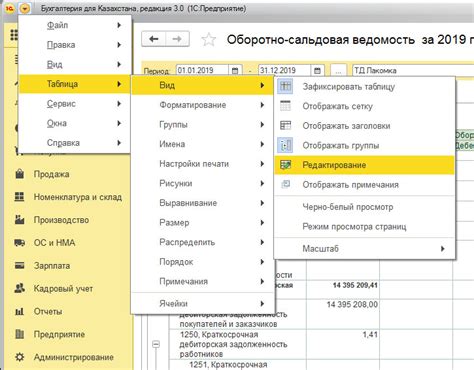The image size is (474, 370).
Task: Expand the Ячейки submenu
Action: [x=203, y=304]
